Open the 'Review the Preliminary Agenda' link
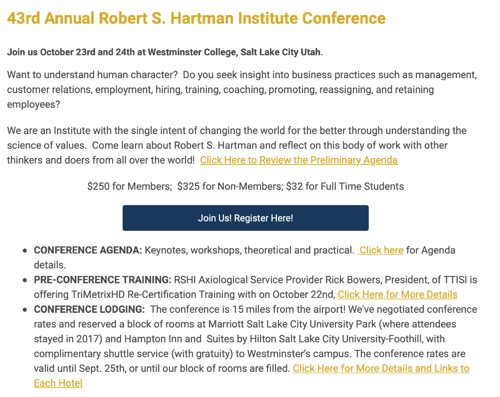The image size is (500, 397). click(299, 160)
